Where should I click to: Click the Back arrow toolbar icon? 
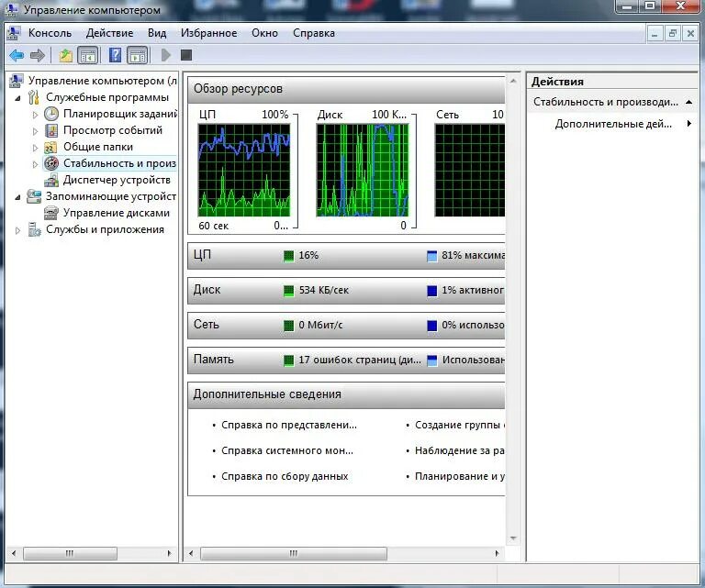17,56
